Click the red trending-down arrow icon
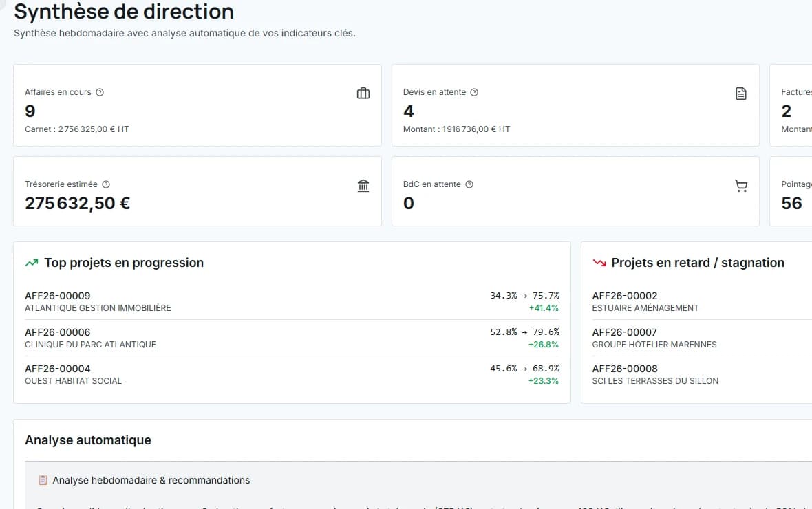 click(599, 263)
